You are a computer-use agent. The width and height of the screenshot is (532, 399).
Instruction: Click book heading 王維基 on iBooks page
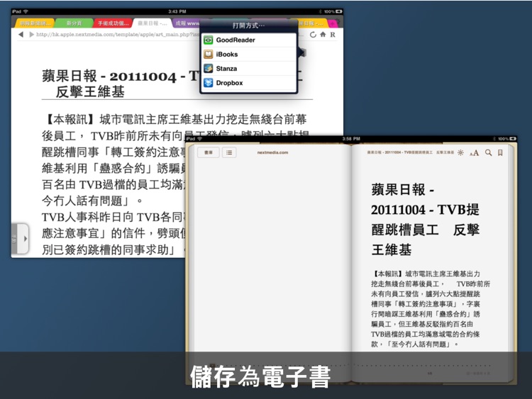point(391,250)
